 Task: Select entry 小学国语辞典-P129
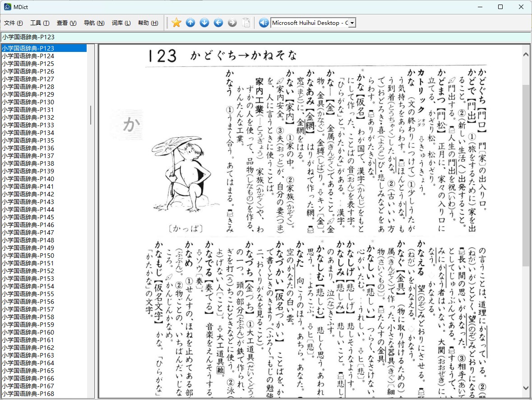tap(44, 94)
